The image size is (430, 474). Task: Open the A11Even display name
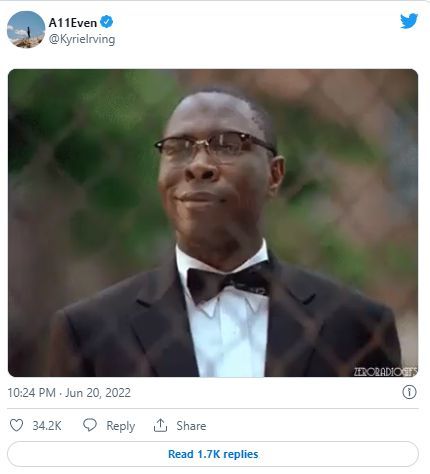pos(73,23)
